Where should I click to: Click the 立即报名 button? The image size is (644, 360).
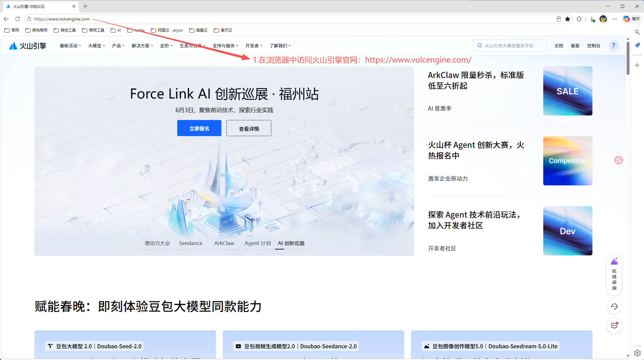point(199,128)
